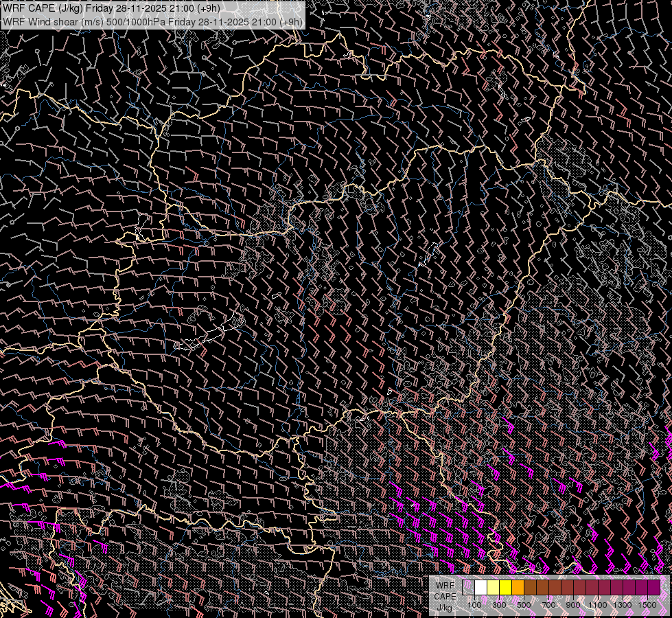Select the 1100 legend scale label

(x=598, y=605)
